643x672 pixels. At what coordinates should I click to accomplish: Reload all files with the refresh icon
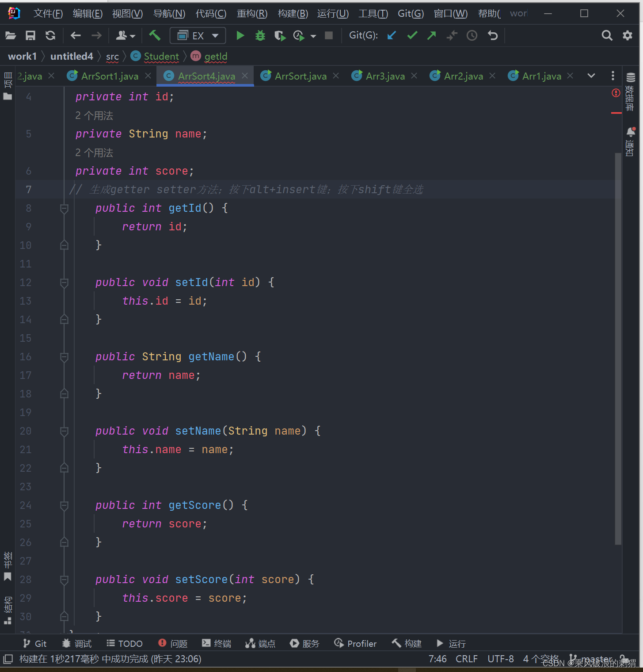[50, 35]
